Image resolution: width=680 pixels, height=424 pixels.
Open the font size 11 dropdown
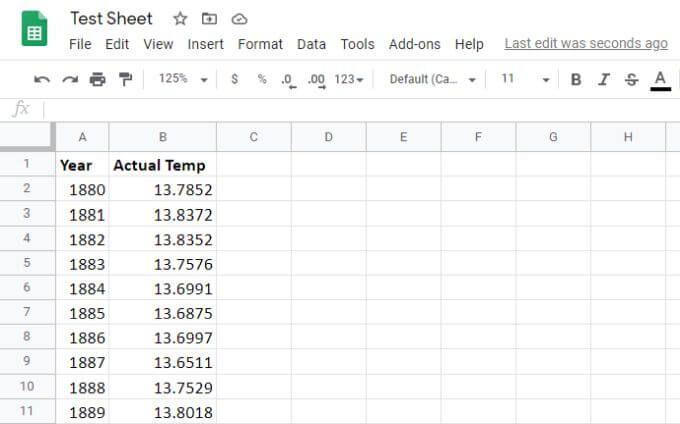[525, 79]
